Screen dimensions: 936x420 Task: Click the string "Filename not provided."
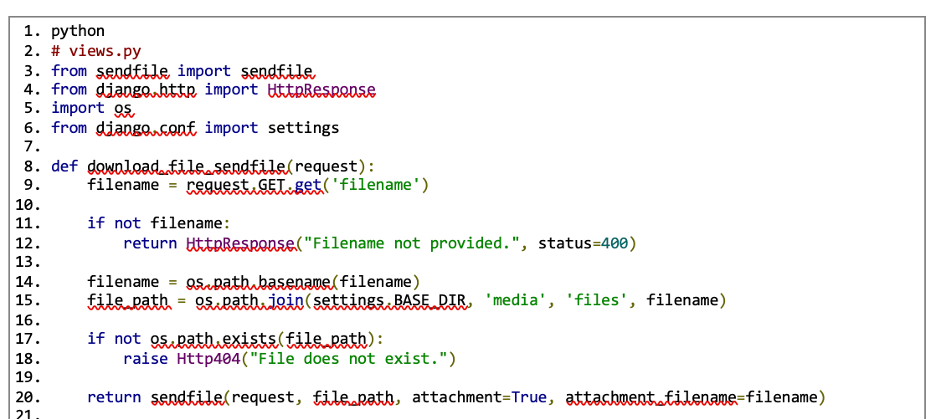coord(415,243)
